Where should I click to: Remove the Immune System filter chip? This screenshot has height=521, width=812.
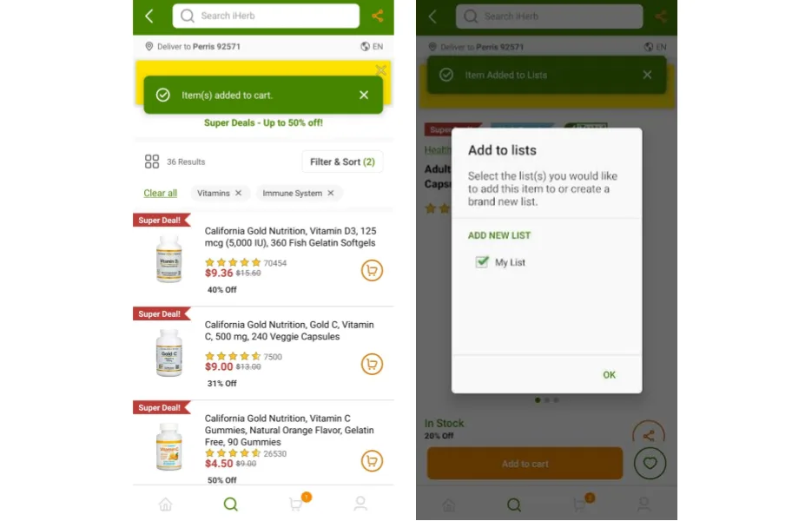pyautogui.click(x=331, y=193)
